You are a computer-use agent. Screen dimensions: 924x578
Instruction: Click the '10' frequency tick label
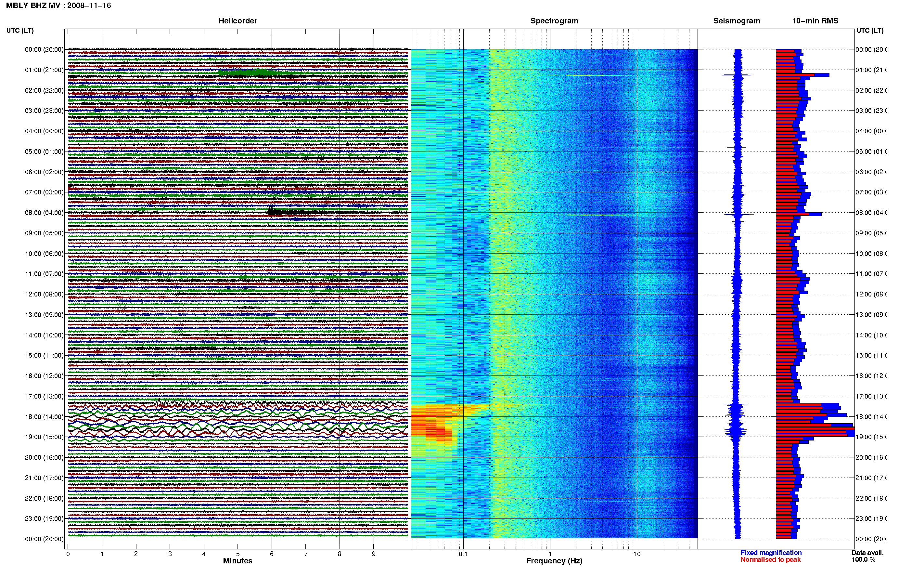pyautogui.click(x=637, y=554)
